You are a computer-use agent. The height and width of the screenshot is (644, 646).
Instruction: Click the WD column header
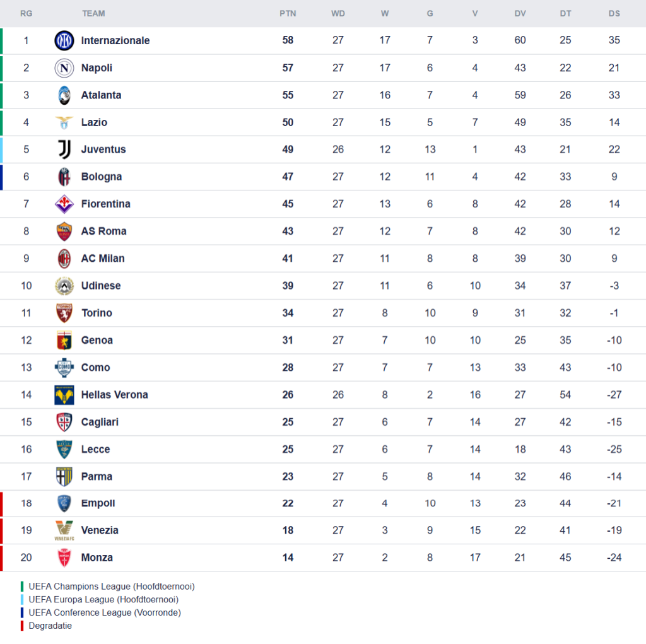tap(338, 13)
